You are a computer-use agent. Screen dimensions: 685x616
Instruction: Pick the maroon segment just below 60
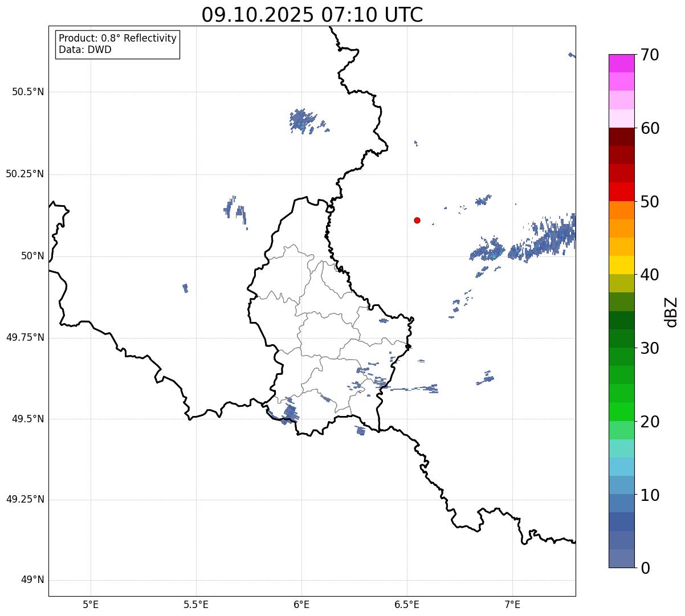(622, 137)
